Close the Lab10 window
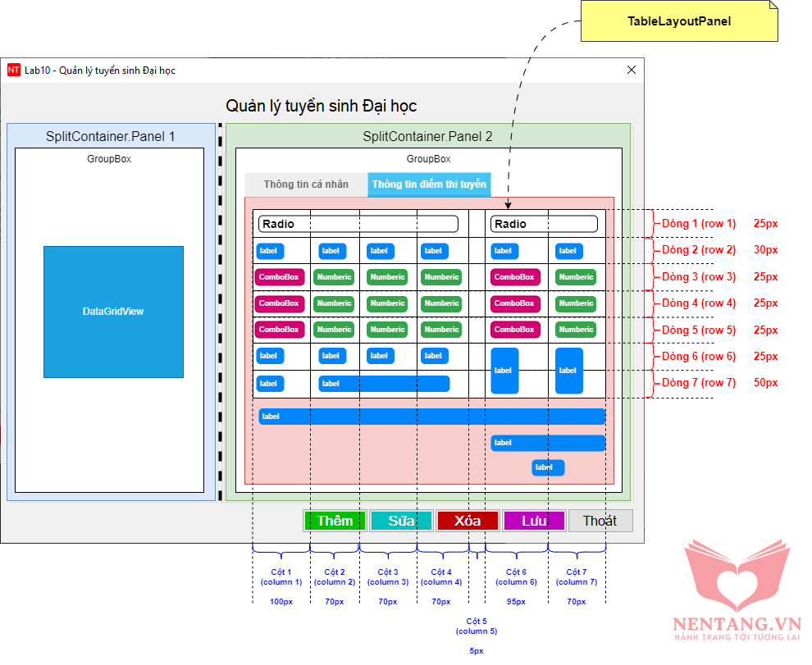This screenshot has height=665, width=812. tap(631, 71)
